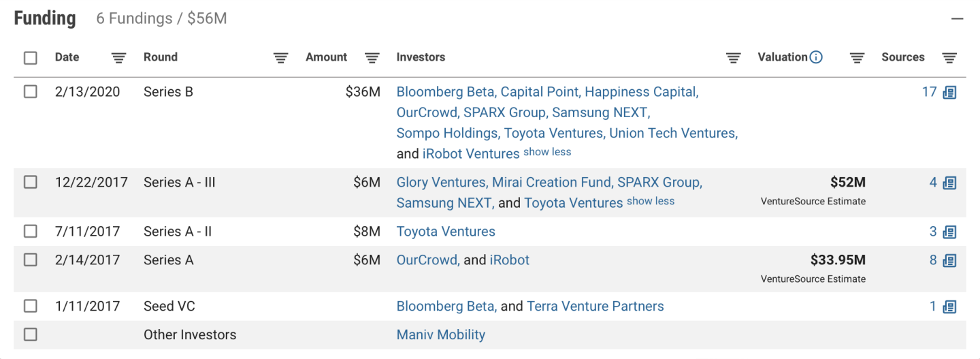
Task: Open iRobot Ventures investor link
Action: pyautogui.click(x=471, y=153)
